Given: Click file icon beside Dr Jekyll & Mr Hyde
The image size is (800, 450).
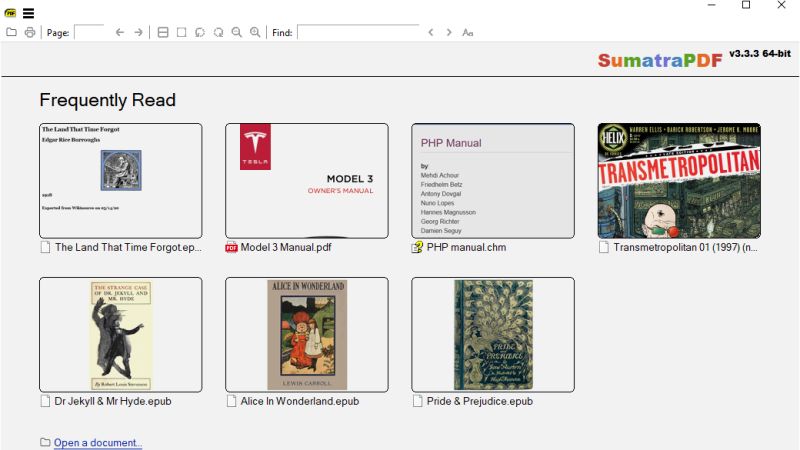Looking at the screenshot, I should pos(45,402).
